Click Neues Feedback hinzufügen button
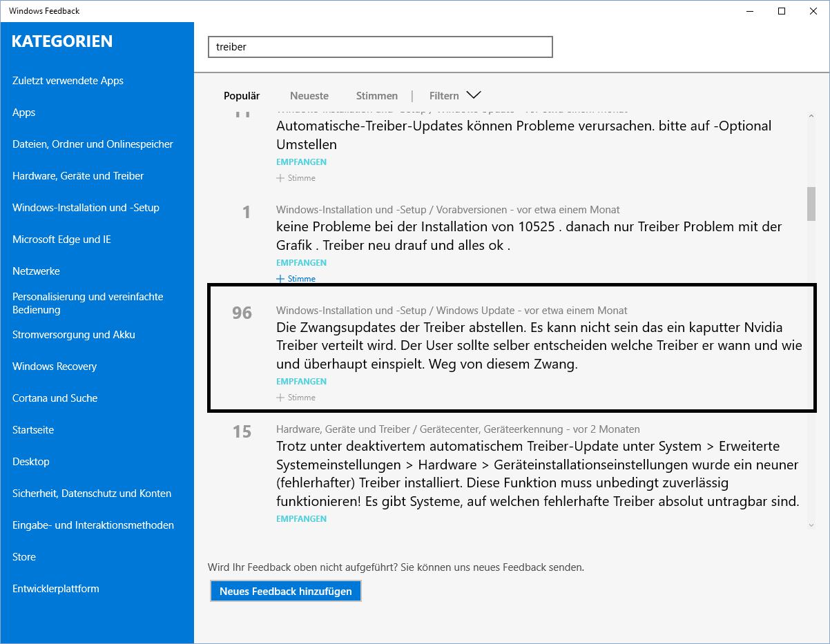The image size is (830, 644). 286,592
